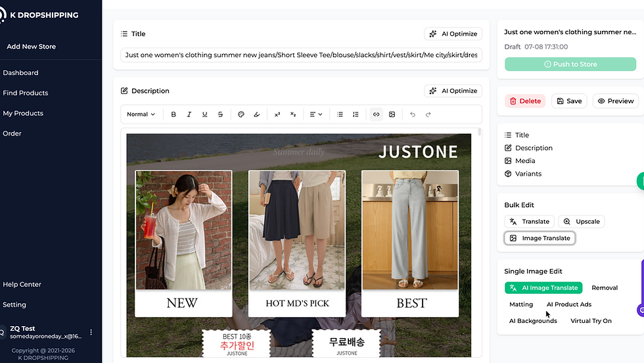Click the description editor scrollbar

479,132
